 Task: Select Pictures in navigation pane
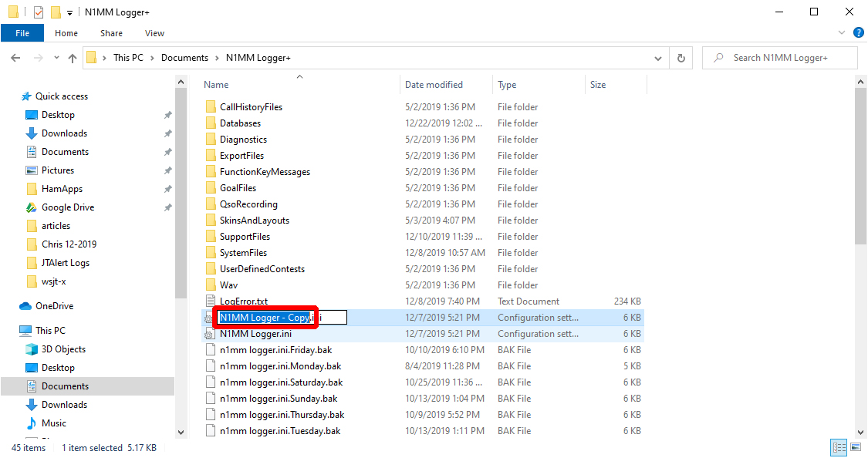point(58,170)
